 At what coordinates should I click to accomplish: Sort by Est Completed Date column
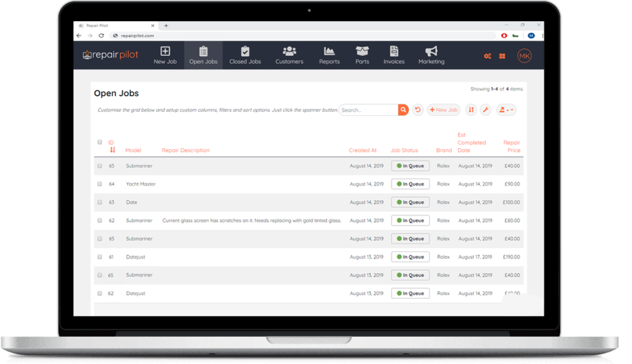(471, 142)
